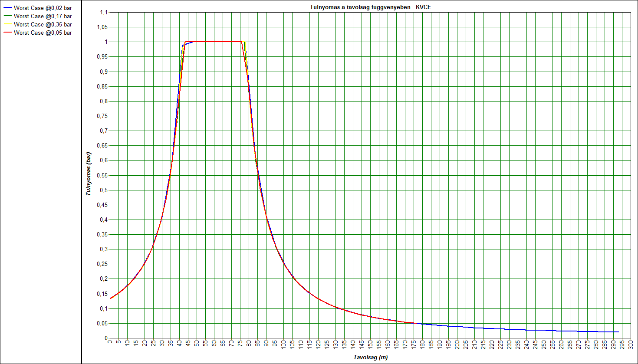This screenshot has height=364, width=638.
Task: Click the blue line swatch in legend
Action: [8, 8]
